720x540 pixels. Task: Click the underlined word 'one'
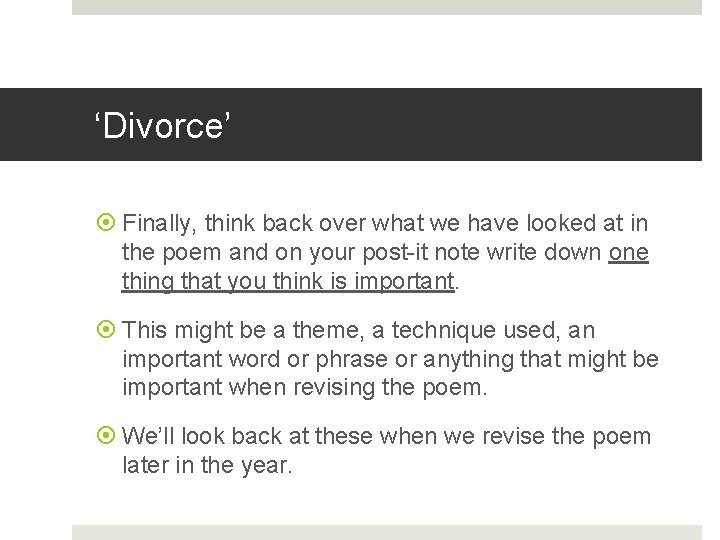pos(628,253)
